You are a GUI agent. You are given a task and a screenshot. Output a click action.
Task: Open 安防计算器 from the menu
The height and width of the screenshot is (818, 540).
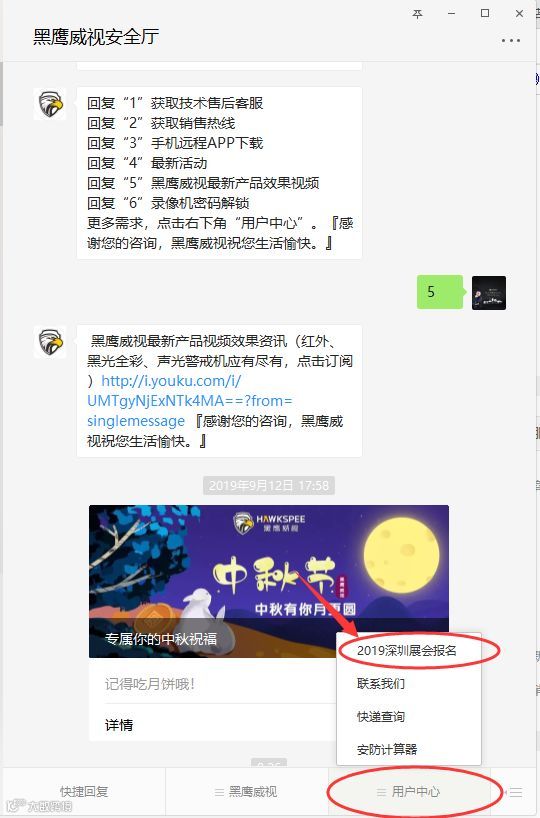(x=387, y=750)
